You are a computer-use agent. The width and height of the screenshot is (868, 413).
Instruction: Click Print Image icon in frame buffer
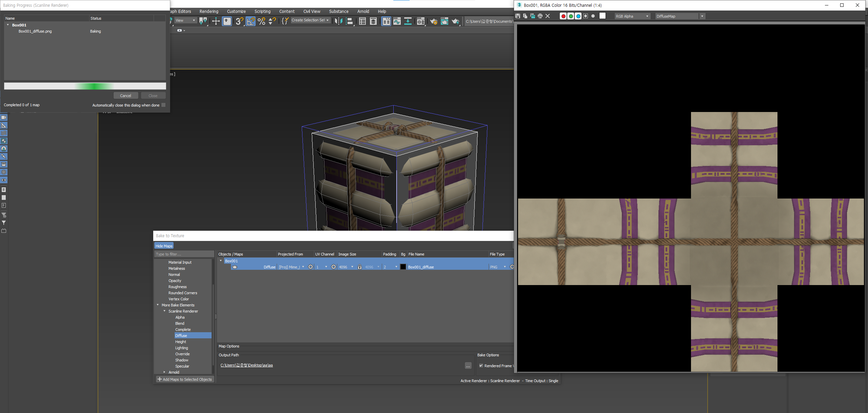point(540,16)
